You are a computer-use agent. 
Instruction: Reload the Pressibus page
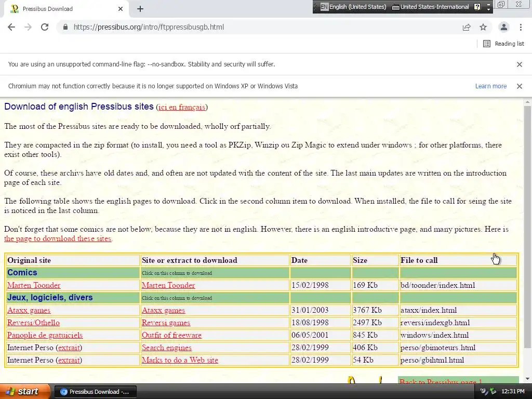point(45,27)
